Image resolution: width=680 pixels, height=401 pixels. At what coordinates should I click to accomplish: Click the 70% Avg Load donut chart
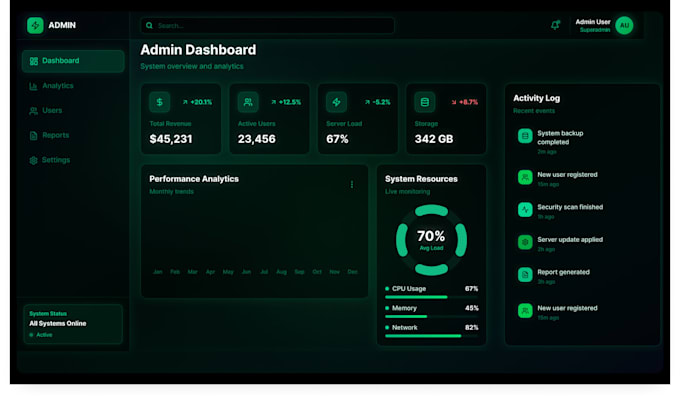432,240
